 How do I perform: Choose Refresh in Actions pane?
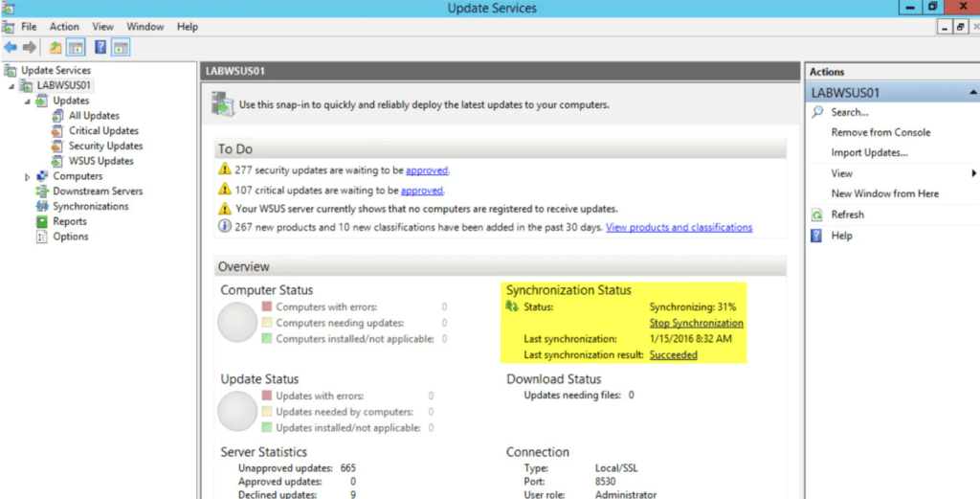[x=848, y=215]
